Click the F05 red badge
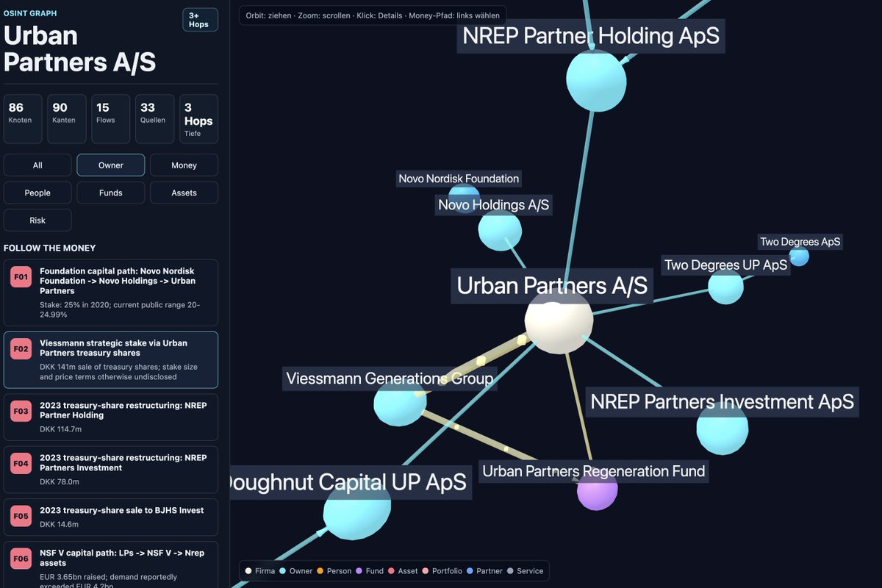This screenshot has width=882, height=588. coord(20,517)
